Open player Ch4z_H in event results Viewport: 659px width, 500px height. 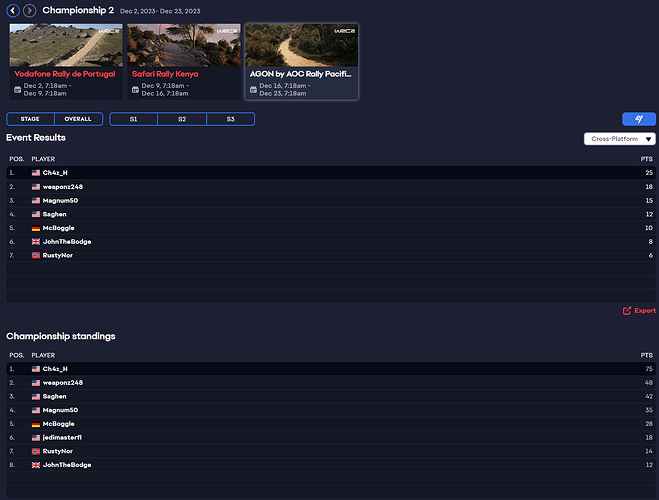[55, 173]
